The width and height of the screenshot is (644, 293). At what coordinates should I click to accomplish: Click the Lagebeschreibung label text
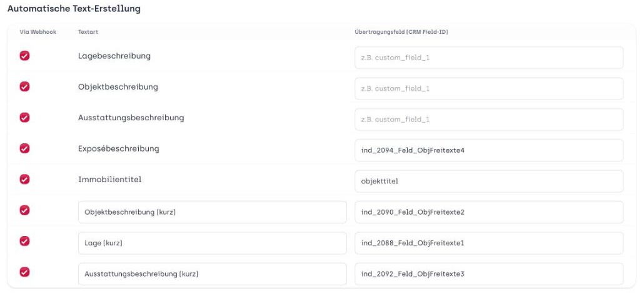pyautogui.click(x=114, y=56)
